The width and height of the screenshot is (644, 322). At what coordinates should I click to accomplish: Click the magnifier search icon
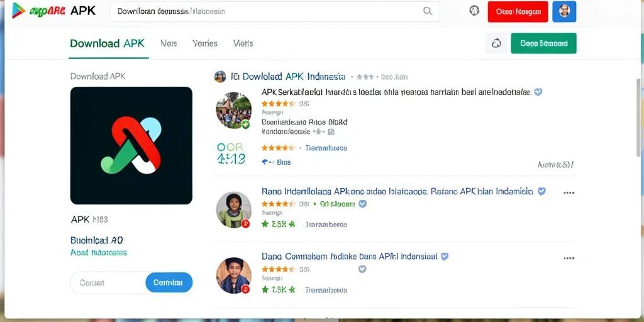click(428, 11)
